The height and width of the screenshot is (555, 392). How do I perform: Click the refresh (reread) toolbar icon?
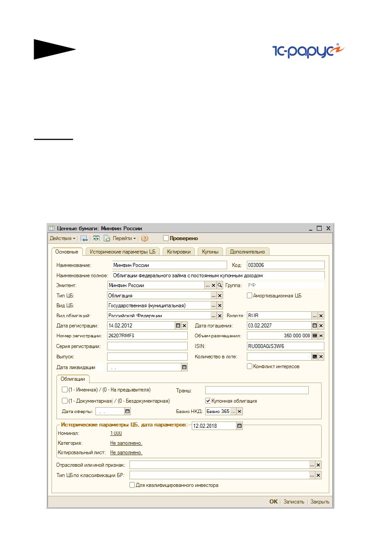[96, 238]
